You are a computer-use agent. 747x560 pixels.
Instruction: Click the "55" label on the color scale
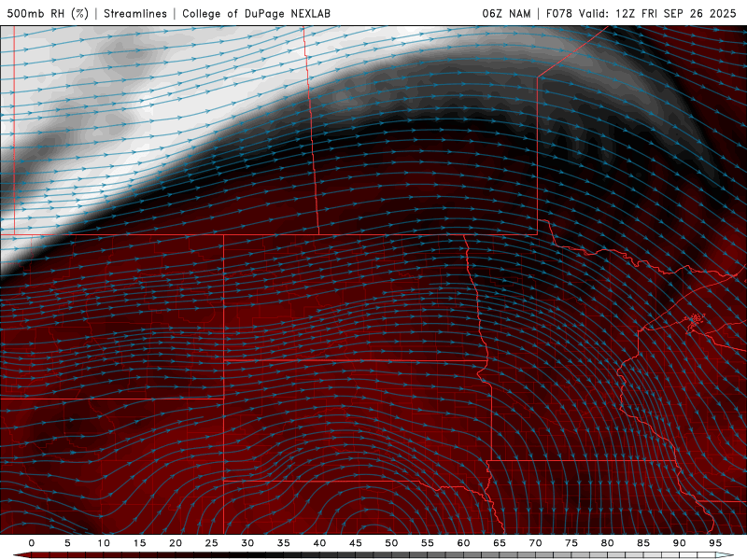(428, 543)
